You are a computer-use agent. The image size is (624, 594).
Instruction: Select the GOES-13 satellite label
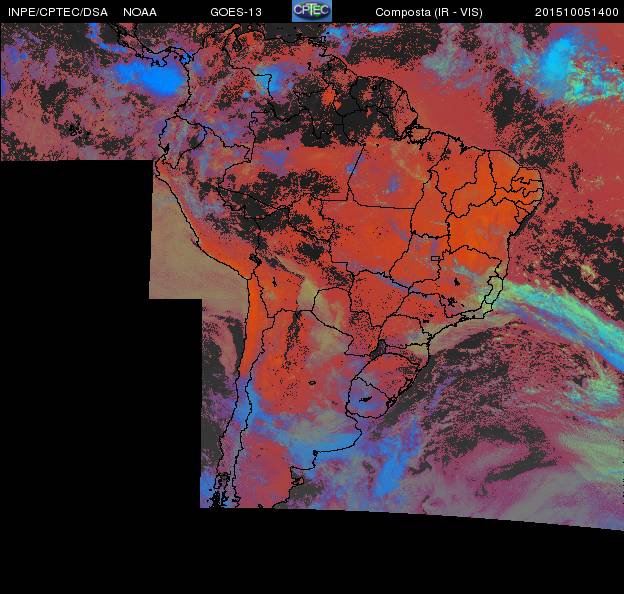[x=236, y=12]
